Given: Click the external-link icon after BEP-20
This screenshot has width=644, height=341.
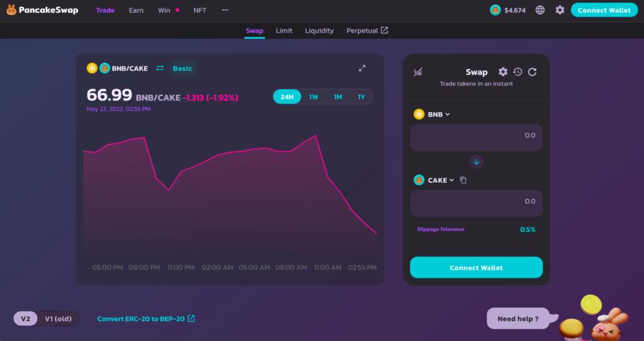Looking at the screenshot, I should [x=191, y=318].
